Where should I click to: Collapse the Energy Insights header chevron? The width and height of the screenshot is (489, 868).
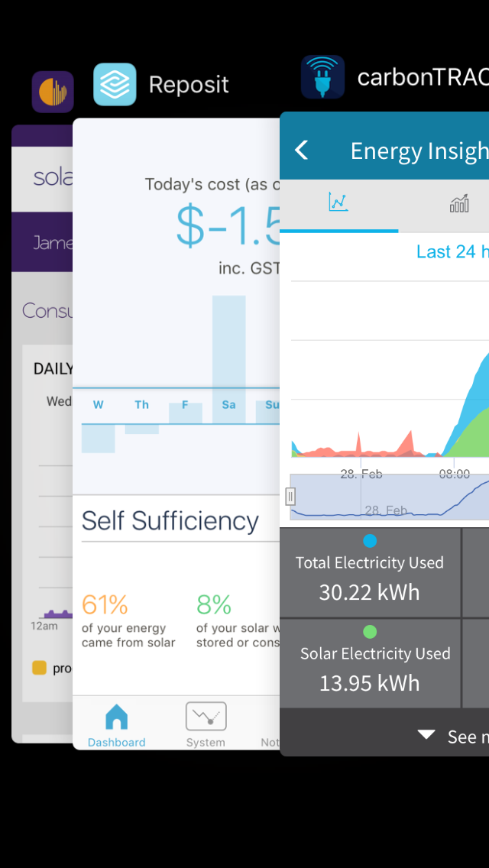pos(302,151)
